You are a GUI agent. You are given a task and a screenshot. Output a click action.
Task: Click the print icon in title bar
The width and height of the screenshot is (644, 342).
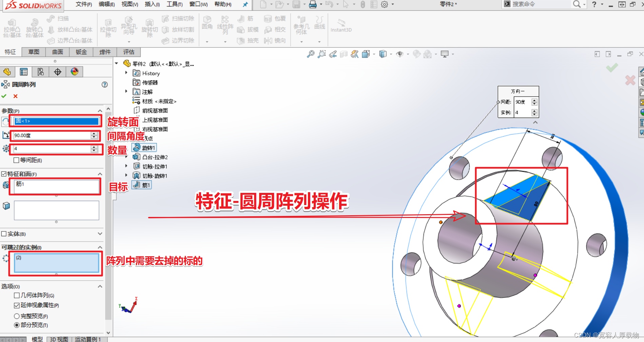click(313, 4)
